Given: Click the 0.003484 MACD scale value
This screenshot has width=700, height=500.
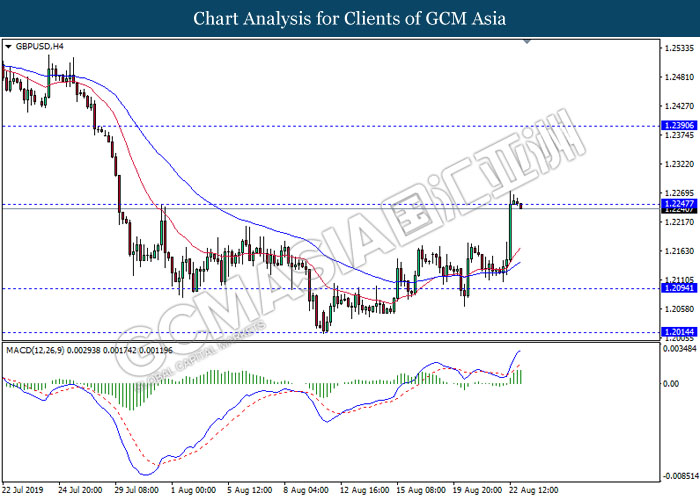Looking at the screenshot, I should 679,349.
